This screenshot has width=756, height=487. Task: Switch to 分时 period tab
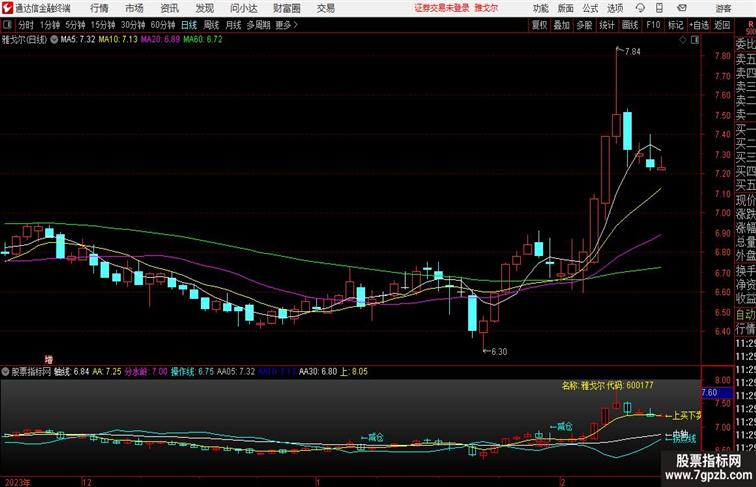click(x=26, y=25)
